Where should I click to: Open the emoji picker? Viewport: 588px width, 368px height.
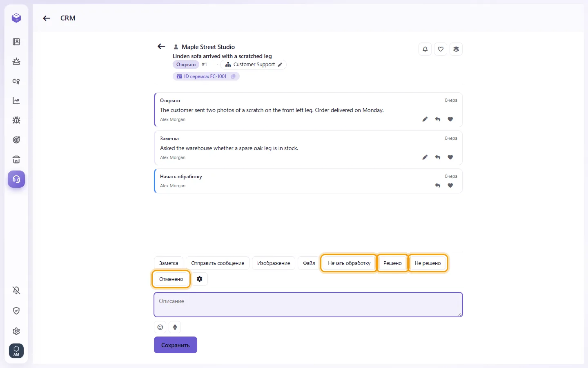[160, 327]
